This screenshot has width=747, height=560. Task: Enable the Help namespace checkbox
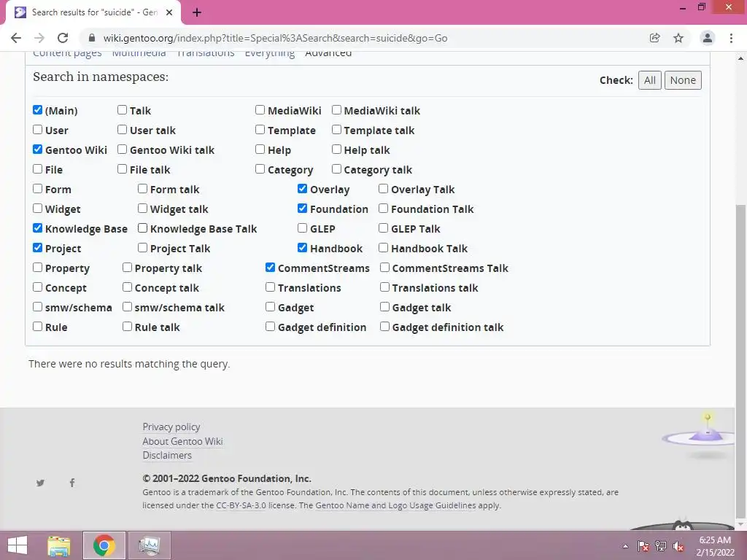(x=260, y=149)
